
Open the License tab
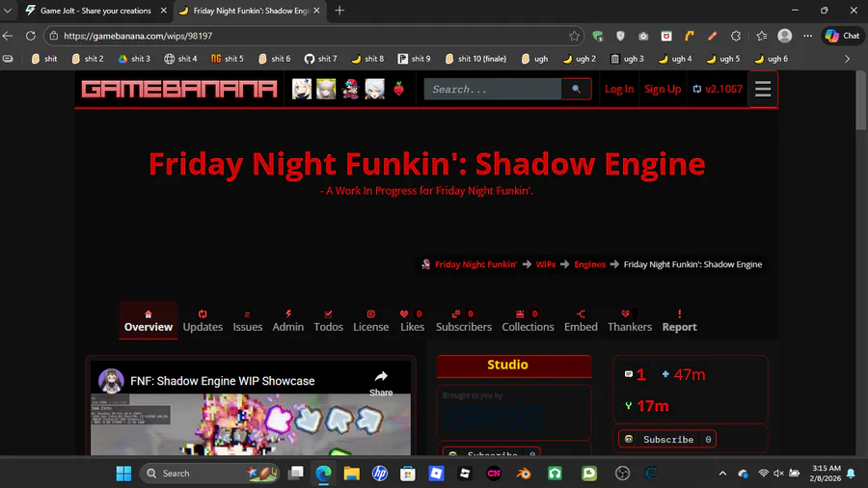coord(371,321)
